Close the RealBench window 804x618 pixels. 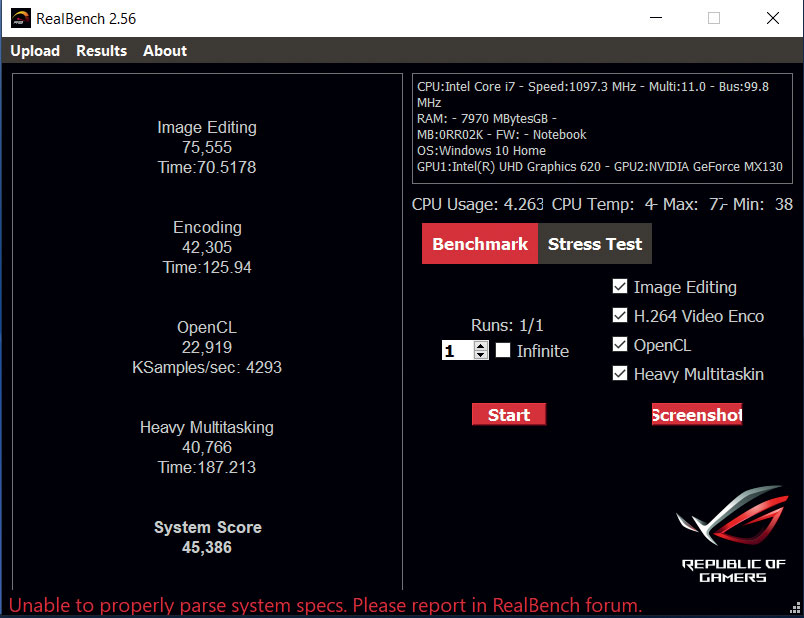(773, 18)
